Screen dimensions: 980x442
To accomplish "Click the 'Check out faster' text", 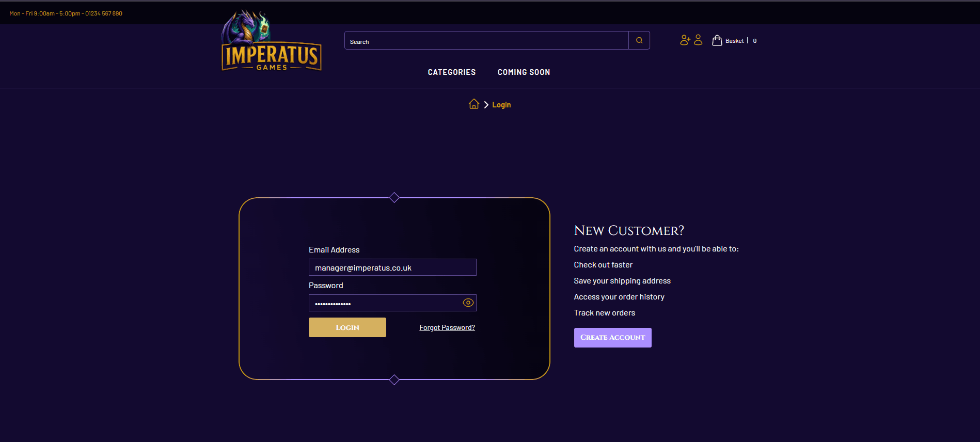I will [603, 265].
